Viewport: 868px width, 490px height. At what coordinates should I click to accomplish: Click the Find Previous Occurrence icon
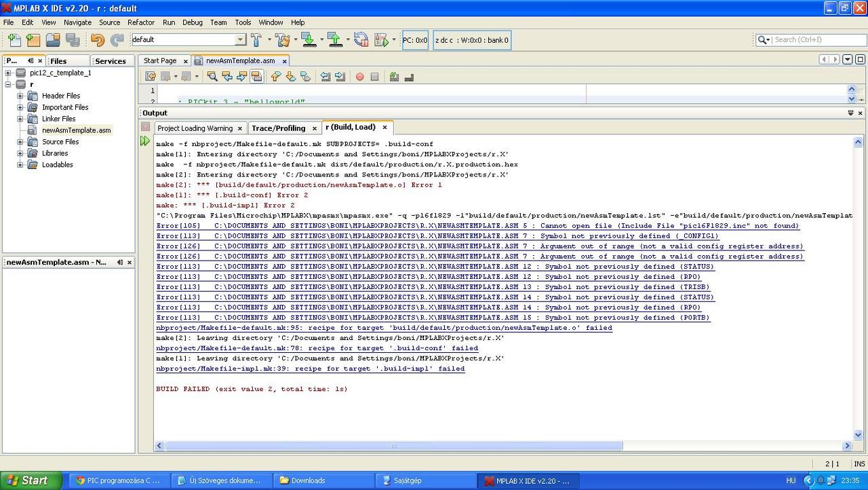coord(227,77)
